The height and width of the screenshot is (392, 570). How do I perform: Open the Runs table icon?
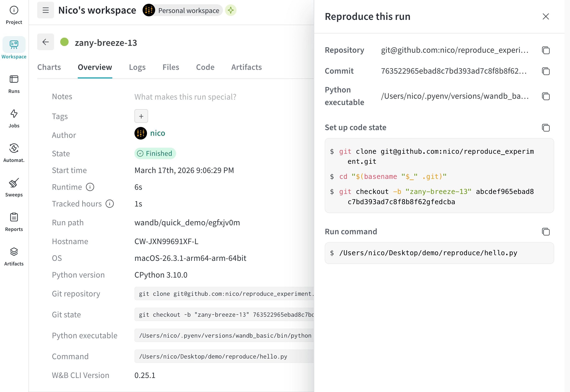point(14,79)
